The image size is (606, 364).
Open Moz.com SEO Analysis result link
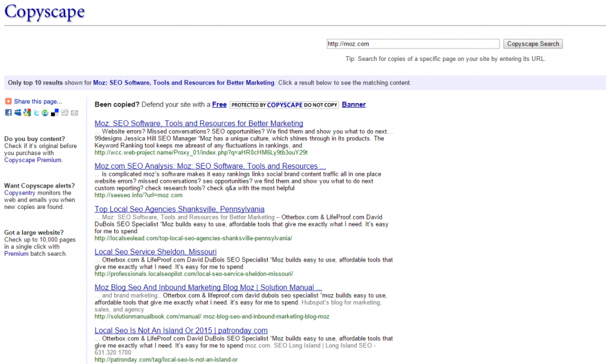click(x=210, y=166)
